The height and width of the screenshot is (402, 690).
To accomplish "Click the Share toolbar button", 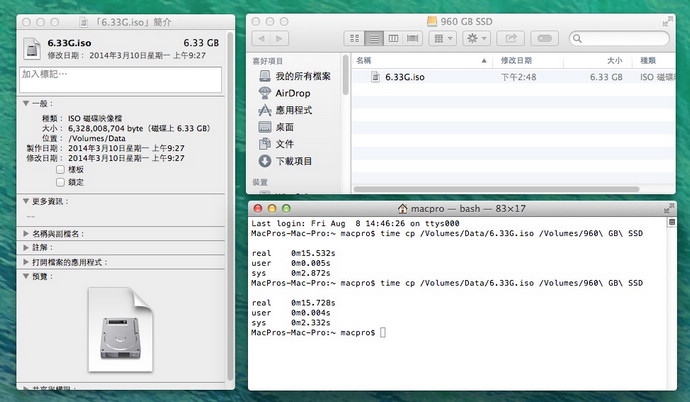I will pyautogui.click(x=510, y=39).
